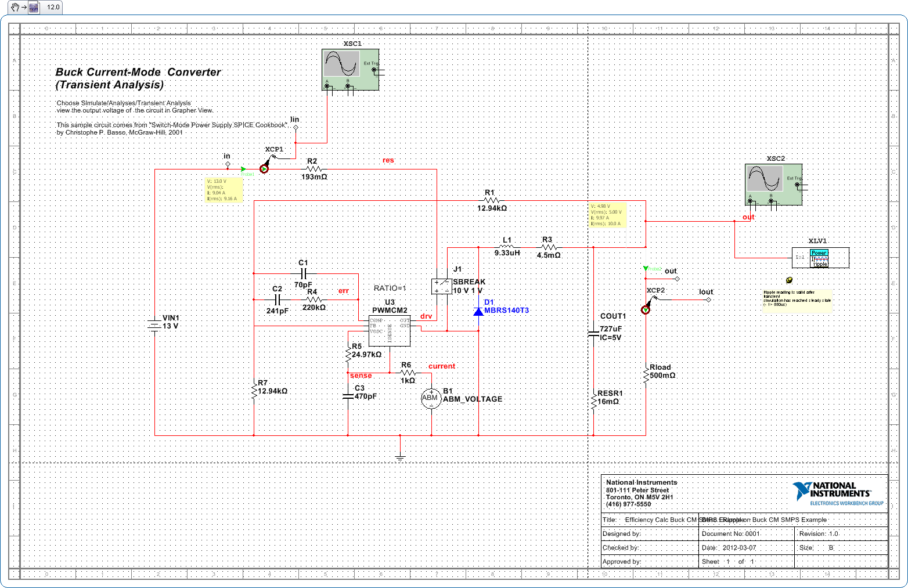Click the 'MBRS140T3' diode label
This screenshot has height=588, width=908.
click(506, 311)
